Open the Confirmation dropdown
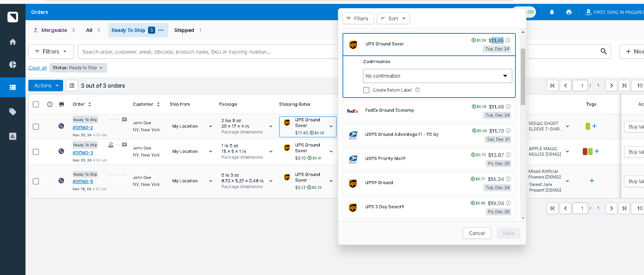644x275 pixels. point(437,76)
